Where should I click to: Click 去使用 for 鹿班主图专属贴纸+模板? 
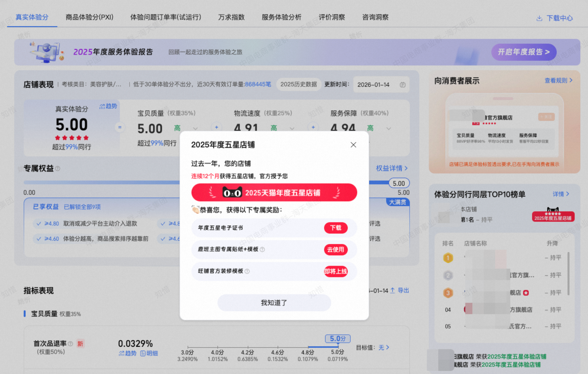point(336,249)
